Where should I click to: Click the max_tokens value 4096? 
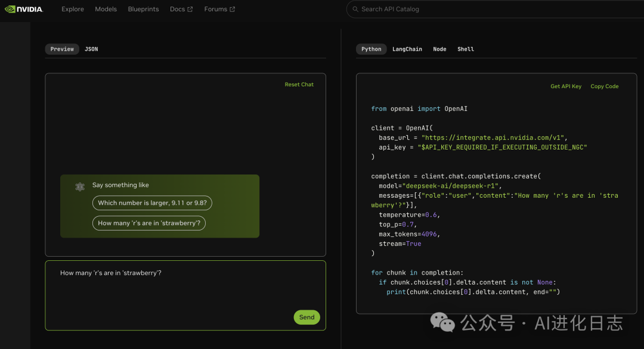[x=429, y=234]
